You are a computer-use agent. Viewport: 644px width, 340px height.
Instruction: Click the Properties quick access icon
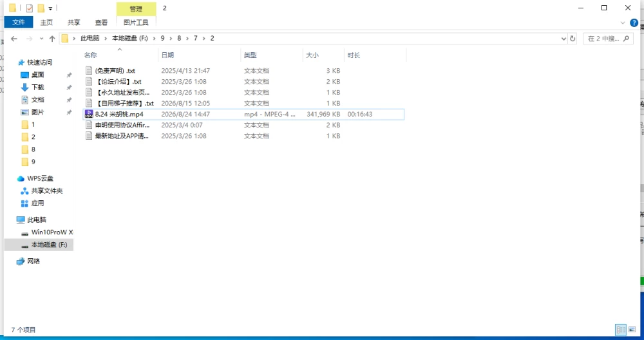click(x=29, y=8)
